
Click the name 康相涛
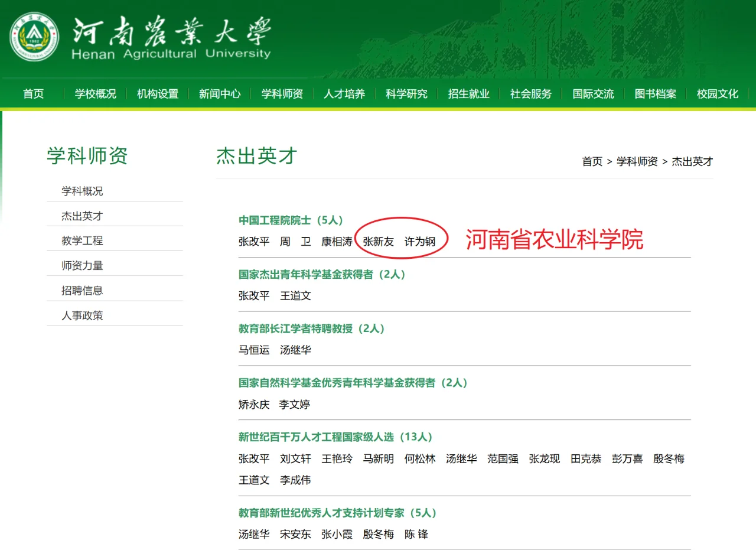click(337, 242)
